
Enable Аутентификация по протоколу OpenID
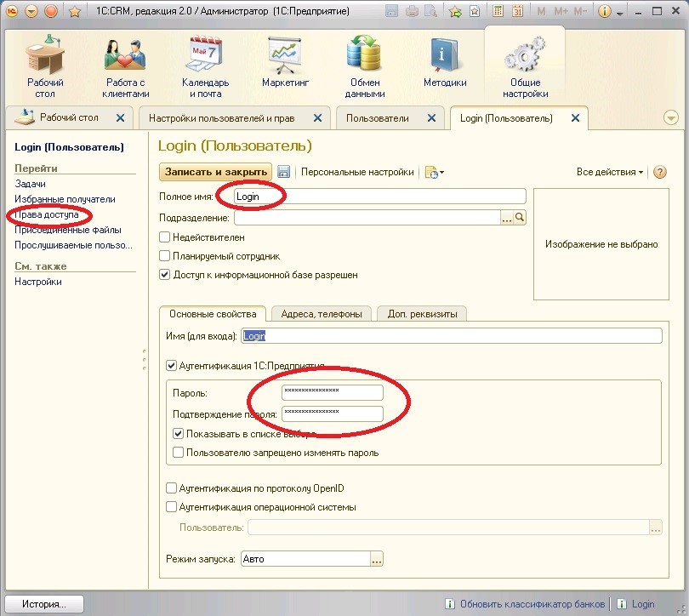pos(171,488)
